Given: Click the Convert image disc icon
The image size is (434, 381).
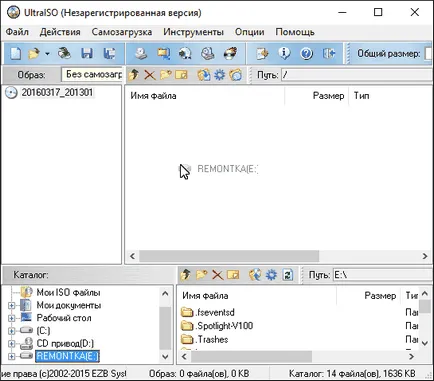Looking at the screenshot, I should [x=185, y=53].
